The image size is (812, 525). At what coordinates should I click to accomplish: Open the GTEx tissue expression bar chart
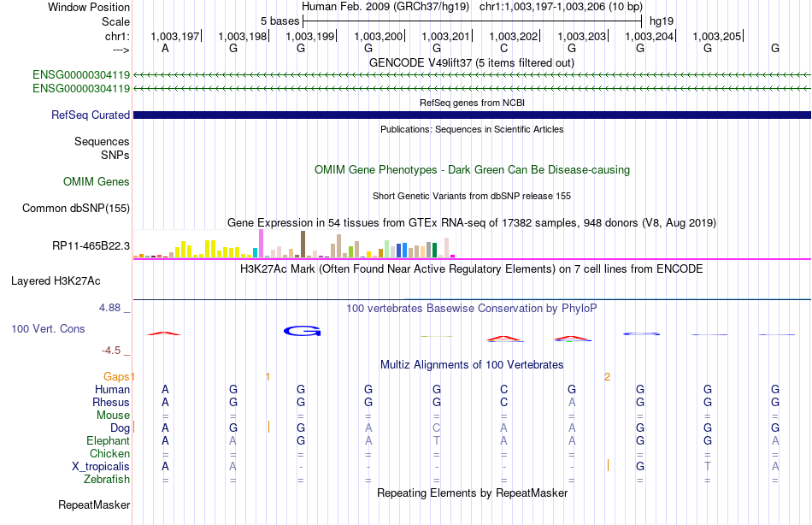coord(294,244)
